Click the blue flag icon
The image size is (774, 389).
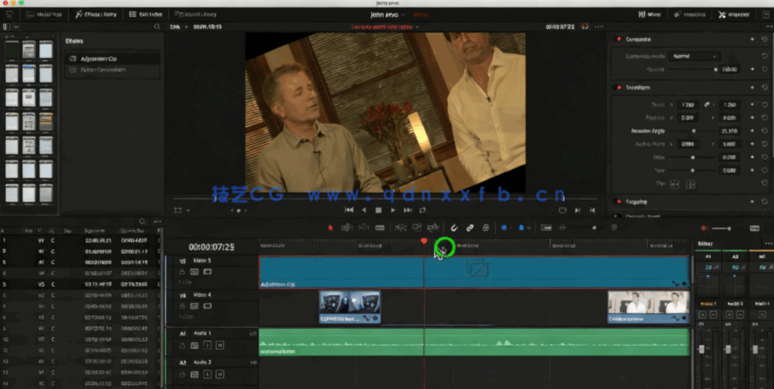point(504,228)
